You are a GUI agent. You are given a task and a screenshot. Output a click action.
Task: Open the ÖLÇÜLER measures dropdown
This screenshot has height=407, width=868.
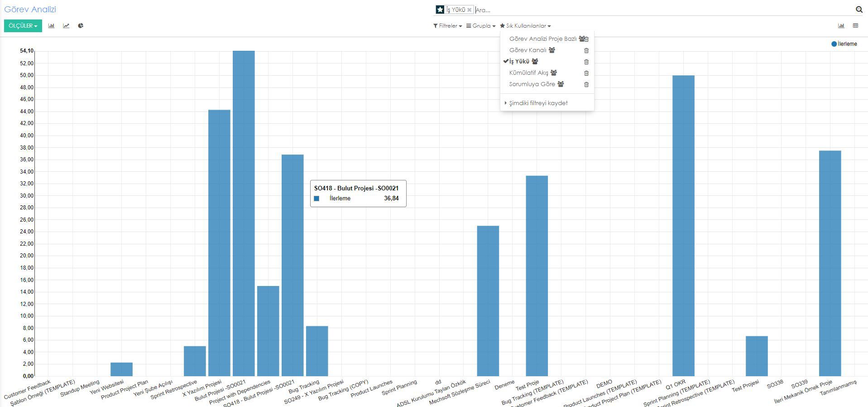tap(23, 26)
